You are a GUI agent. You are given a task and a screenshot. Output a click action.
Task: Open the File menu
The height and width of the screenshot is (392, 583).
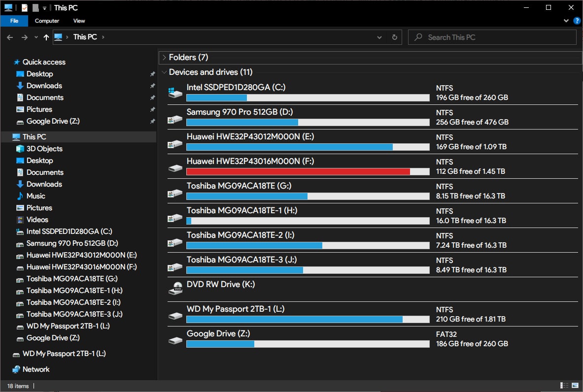click(14, 21)
